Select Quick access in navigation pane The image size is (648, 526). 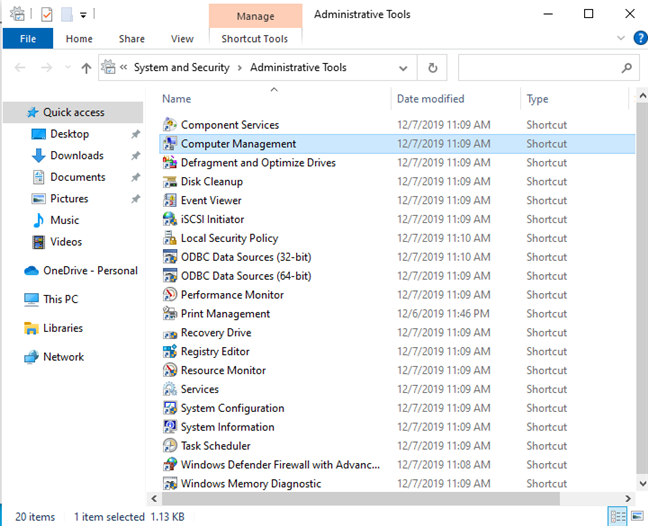(74, 112)
